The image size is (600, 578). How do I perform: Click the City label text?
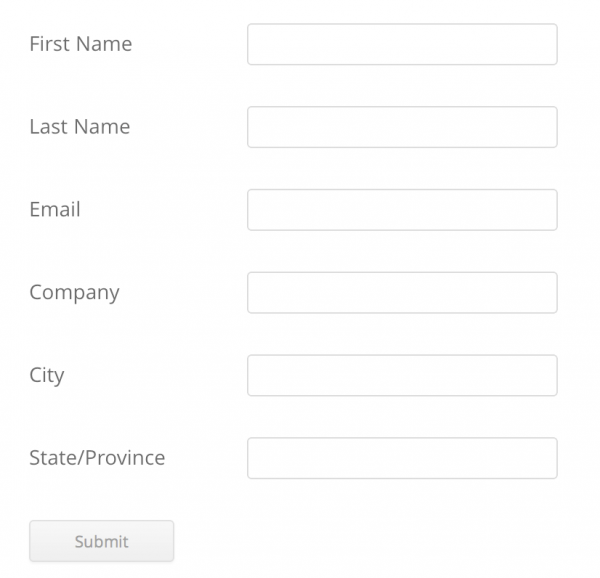coord(47,376)
